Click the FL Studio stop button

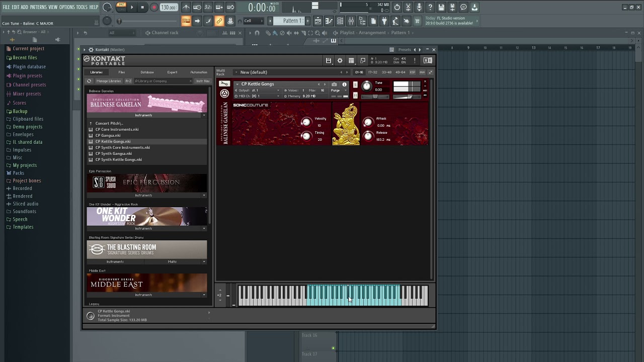click(142, 7)
